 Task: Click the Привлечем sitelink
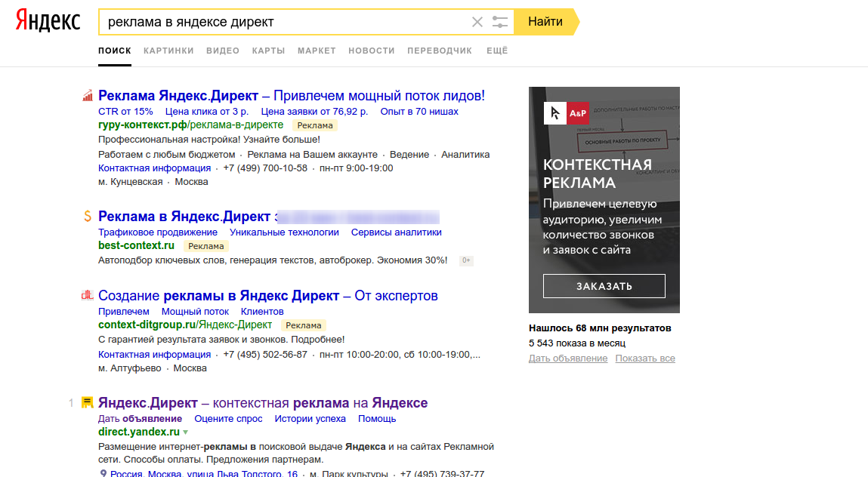point(123,312)
